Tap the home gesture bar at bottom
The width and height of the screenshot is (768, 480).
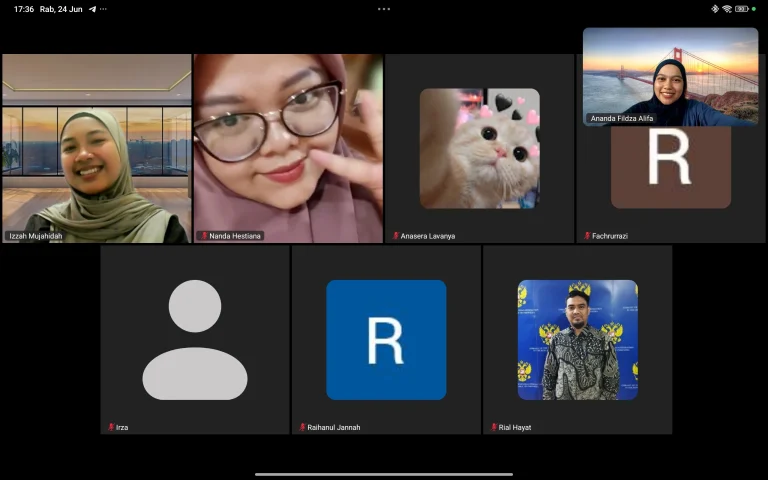click(384, 474)
